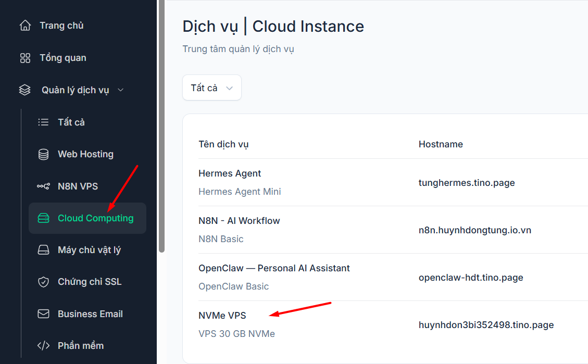Click the Hermes Agent Mini plan text
This screenshot has height=364, width=588.
240,192
